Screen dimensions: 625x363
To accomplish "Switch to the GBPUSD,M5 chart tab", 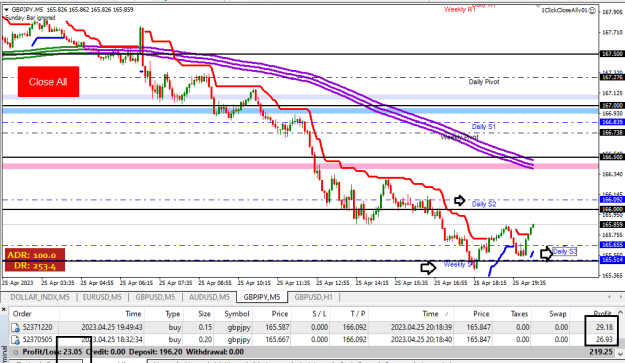I will click(x=155, y=297).
